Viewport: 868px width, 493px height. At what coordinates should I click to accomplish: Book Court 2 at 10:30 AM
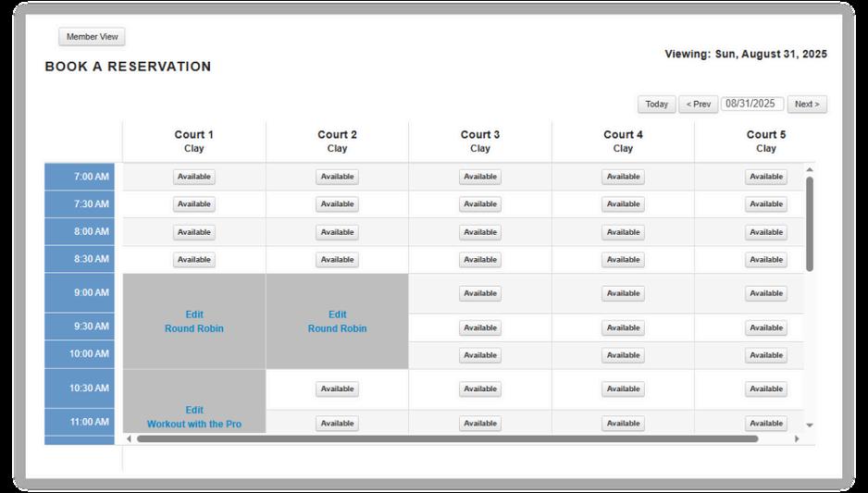[337, 389]
